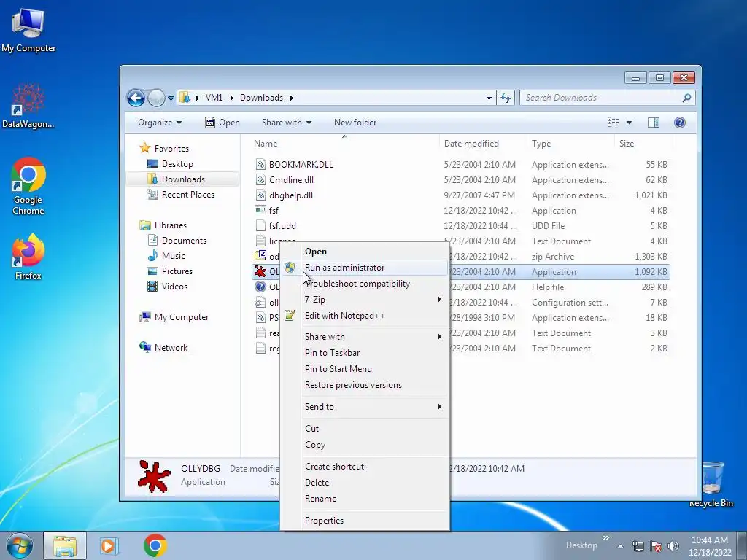Click the OLLYDBG red splat file icon
747x560 pixels.
(x=260, y=271)
